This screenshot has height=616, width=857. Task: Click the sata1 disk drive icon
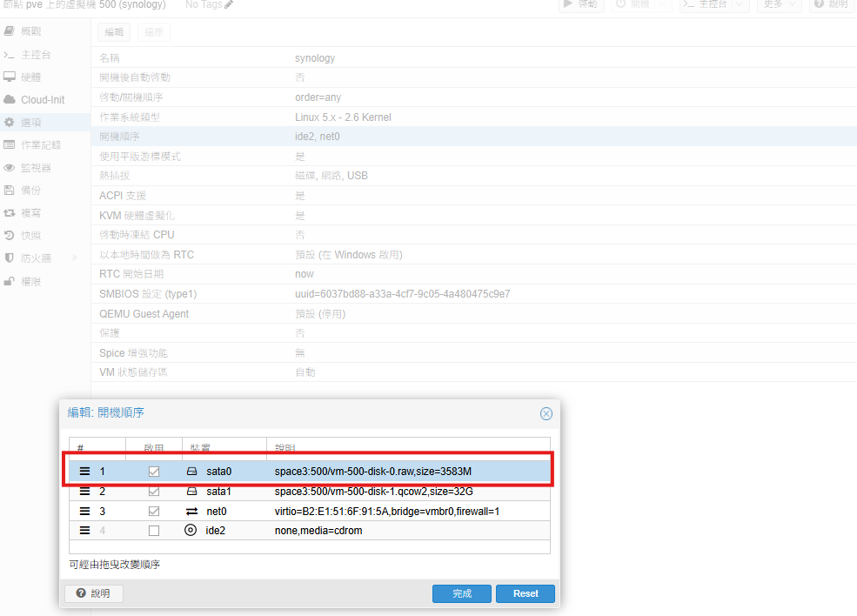tap(192, 491)
